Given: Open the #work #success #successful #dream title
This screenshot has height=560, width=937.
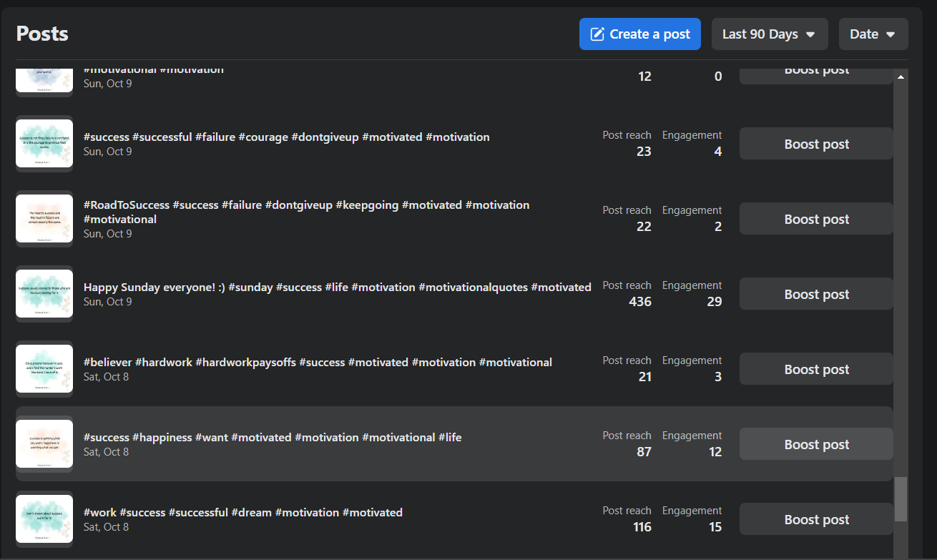Looking at the screenshot, I should coord(243,512).
